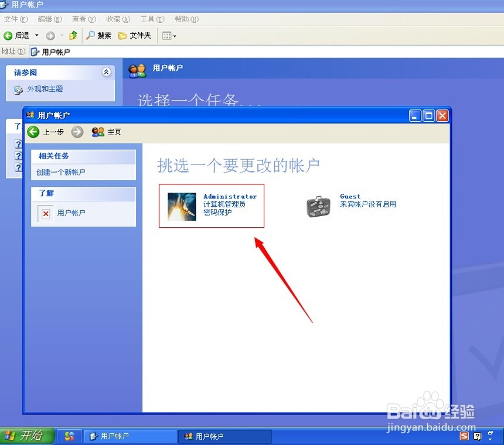This screenshot has width=504, height=445.
Task: Open the 外观和主题 link
Action: [x=45, y=89]
